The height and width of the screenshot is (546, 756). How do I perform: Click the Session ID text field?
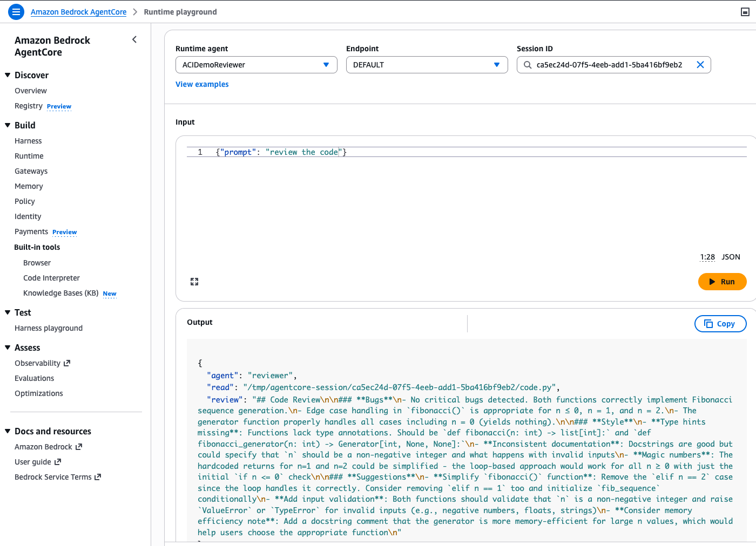613,65
